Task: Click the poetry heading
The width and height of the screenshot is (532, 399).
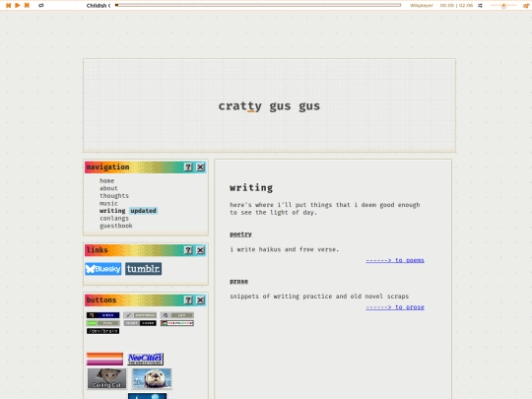Action: click(x=240, y=234)
